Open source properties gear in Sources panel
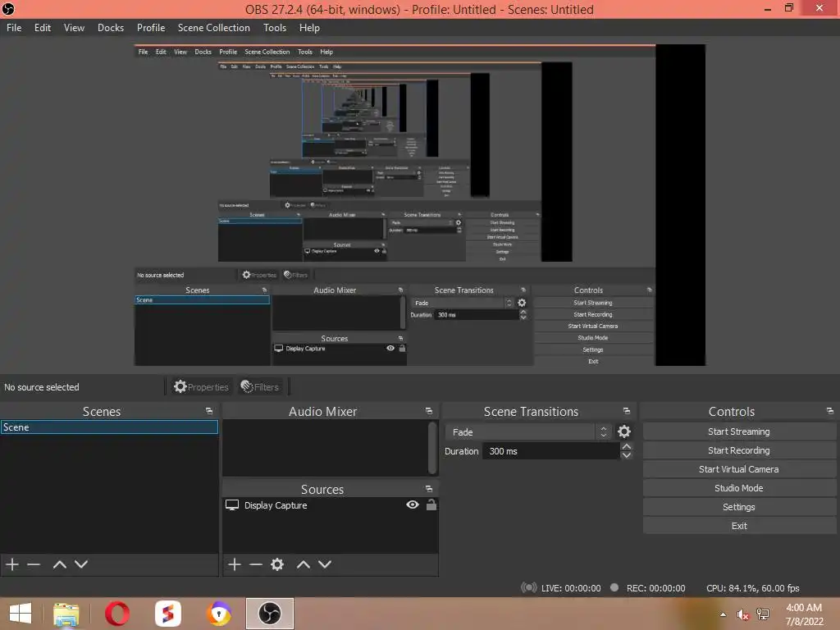 click(x=277, y=564)
